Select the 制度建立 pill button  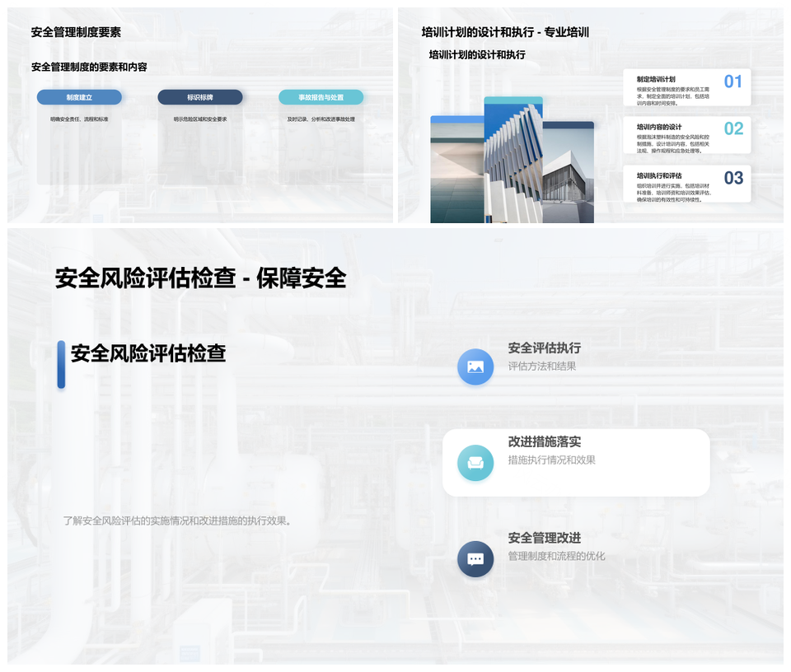coord(79,97)
